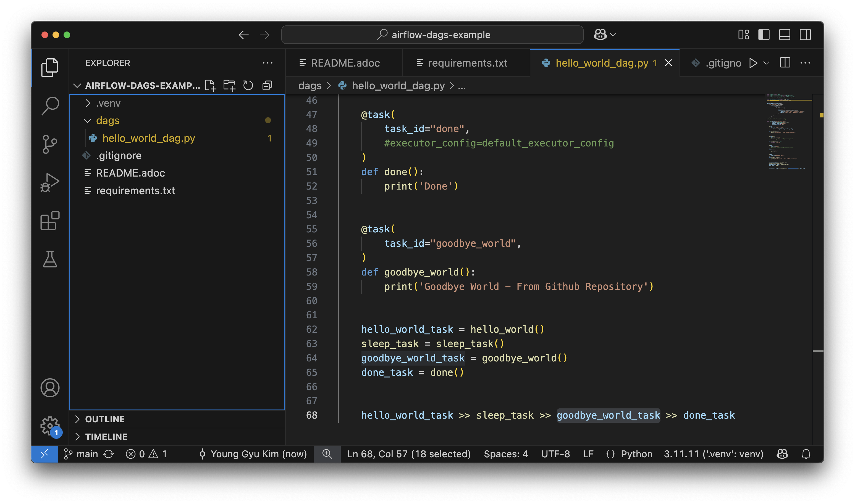Click the main branch in status bar
Screen dimensions: 855x504
81,454
